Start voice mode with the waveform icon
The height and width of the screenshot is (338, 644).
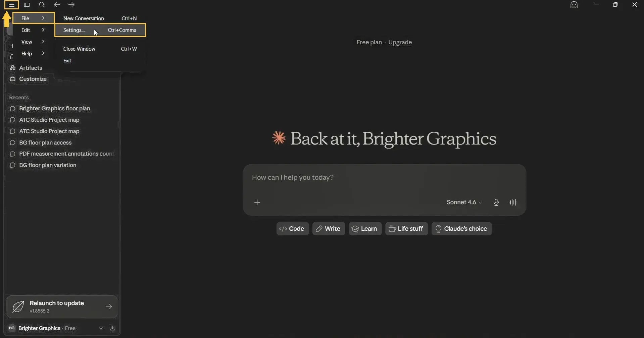pos(513,202)
